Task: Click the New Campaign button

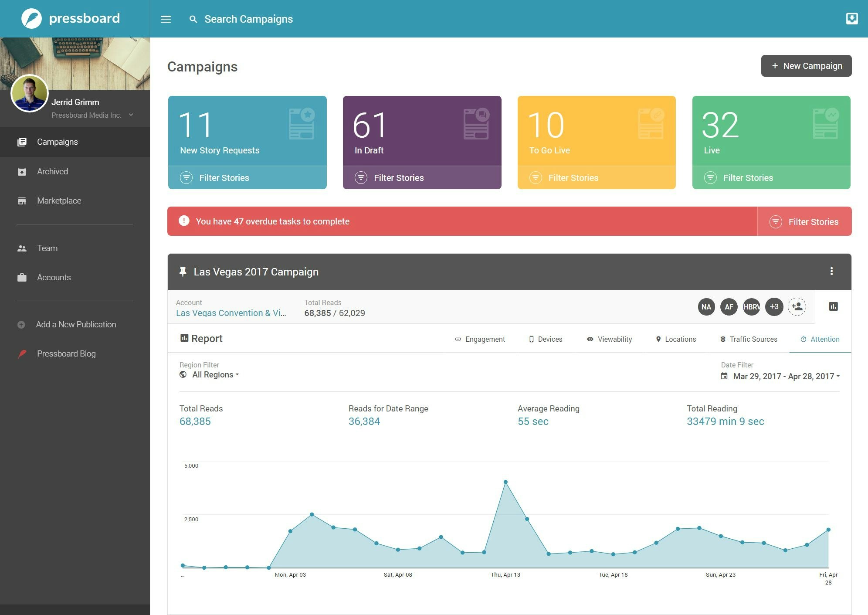Action: pos(806,66)
